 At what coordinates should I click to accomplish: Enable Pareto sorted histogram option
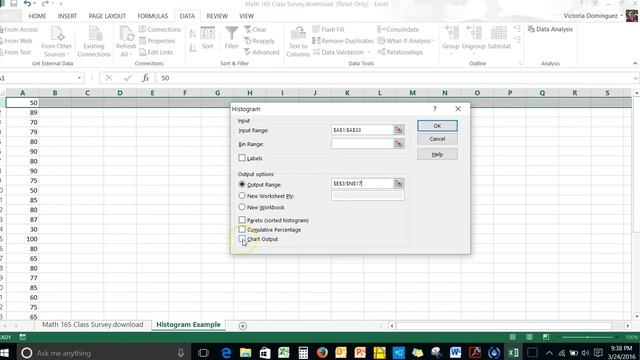coord(242,220)
